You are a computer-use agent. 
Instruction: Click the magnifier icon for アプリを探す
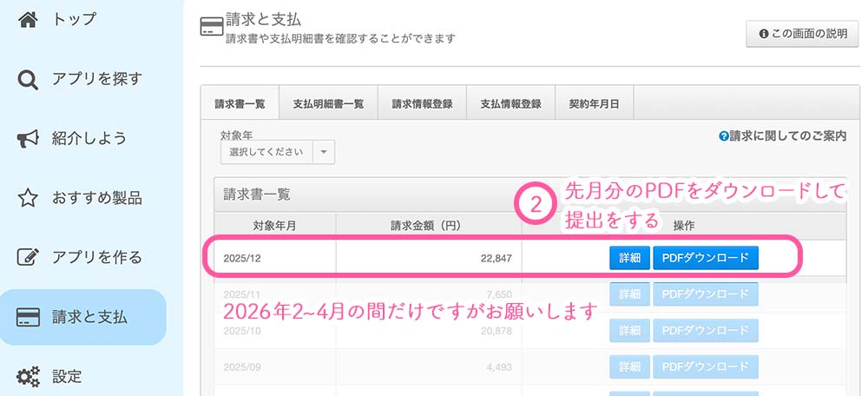tap(28, 79)
